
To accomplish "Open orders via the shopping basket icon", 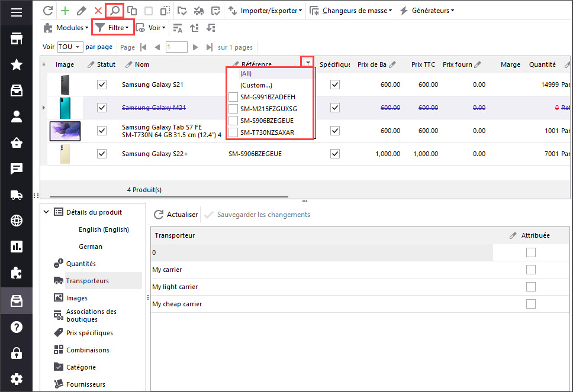I will (17, 142).
